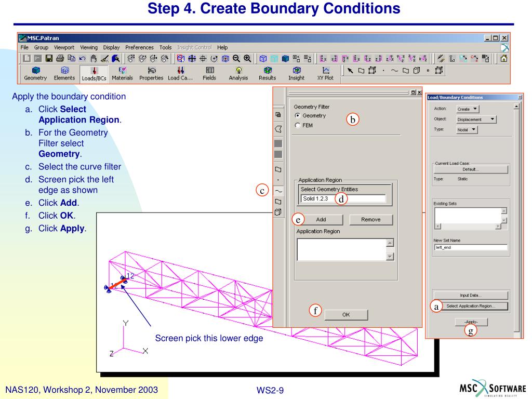Select the FEM radio button
This screenshot has width=532, height=399.
[298, 125]
